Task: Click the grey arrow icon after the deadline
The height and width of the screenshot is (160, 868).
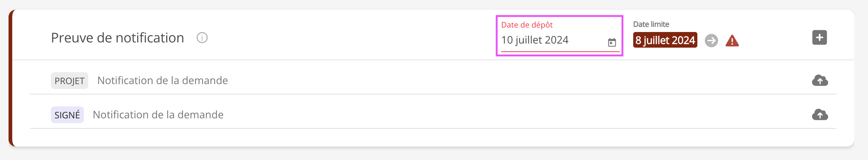Action: [711, 41]
